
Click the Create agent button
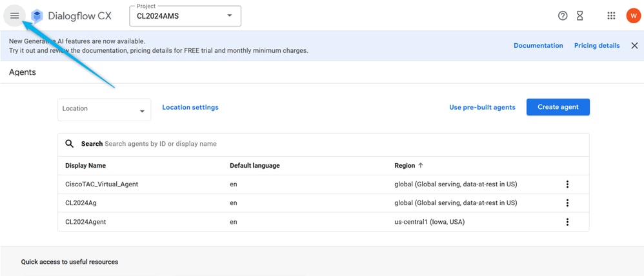(x=558, y=107)
